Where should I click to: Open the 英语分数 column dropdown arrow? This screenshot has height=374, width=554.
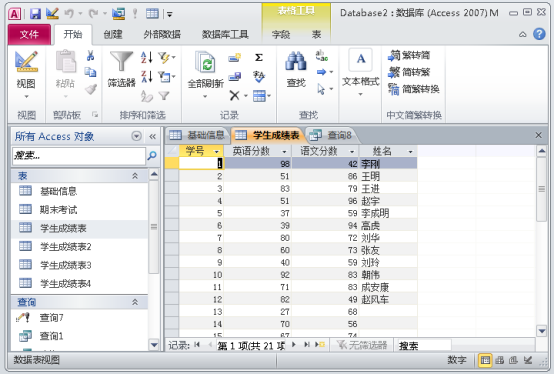(x=284, y=152)
